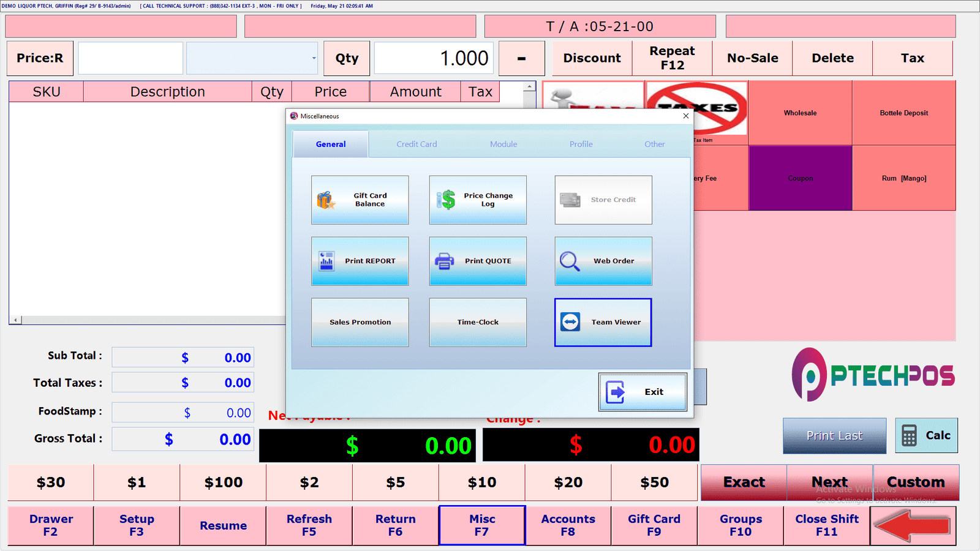Screen dimensions: 980x551
Task: Open Gift Card Balance in Miscellaneous dialog
Action: (360, 200)
